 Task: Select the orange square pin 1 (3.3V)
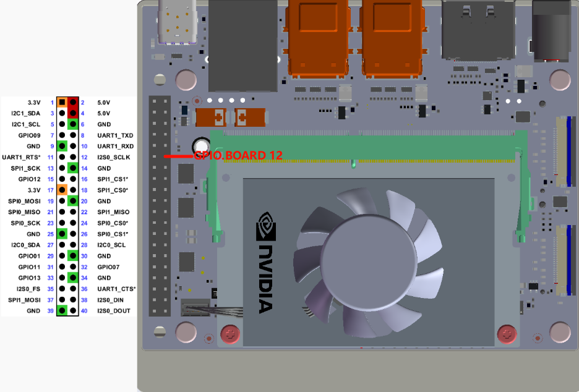point(62,102)
